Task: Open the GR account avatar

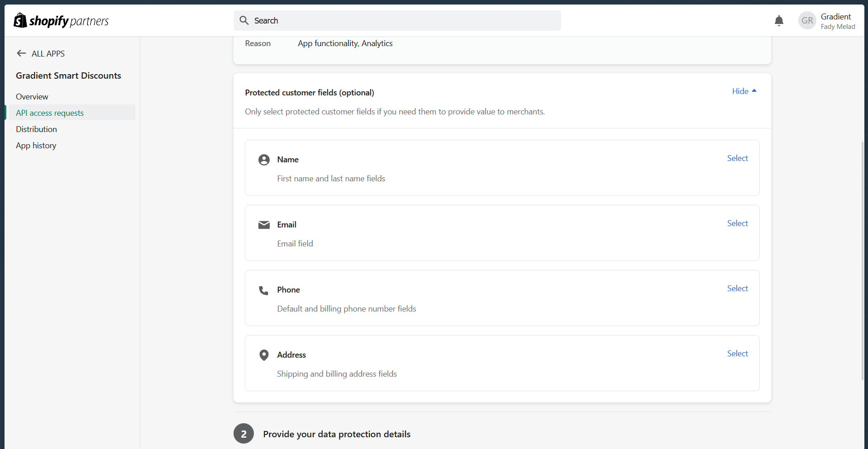Action: (807, 21)
